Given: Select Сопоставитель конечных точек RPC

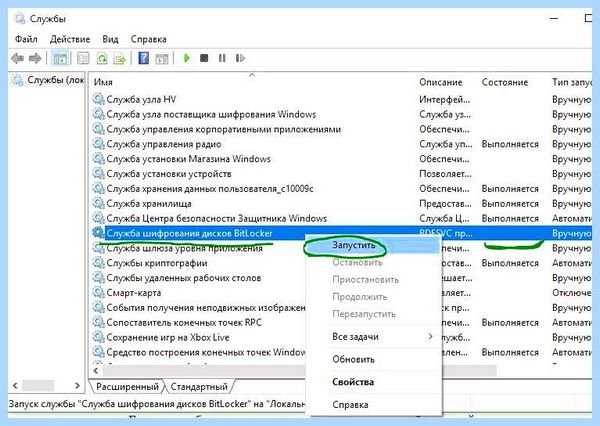Looking at the screenshot, I should click(x=184, y=322).
